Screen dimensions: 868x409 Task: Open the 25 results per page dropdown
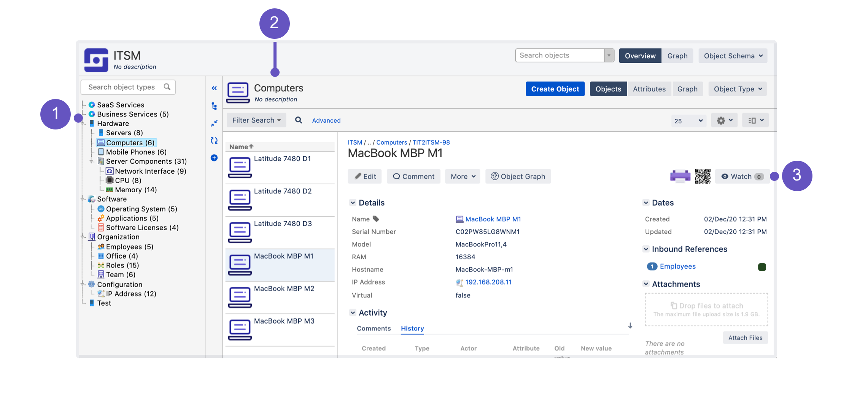(x=688, y=121)
